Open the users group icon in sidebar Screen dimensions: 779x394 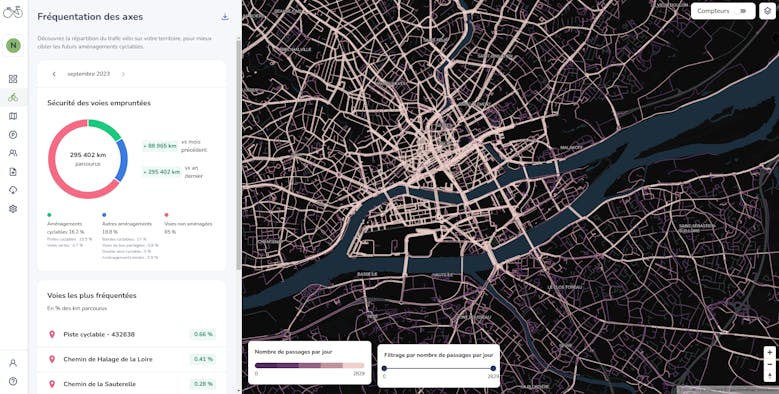pos(13,153)
